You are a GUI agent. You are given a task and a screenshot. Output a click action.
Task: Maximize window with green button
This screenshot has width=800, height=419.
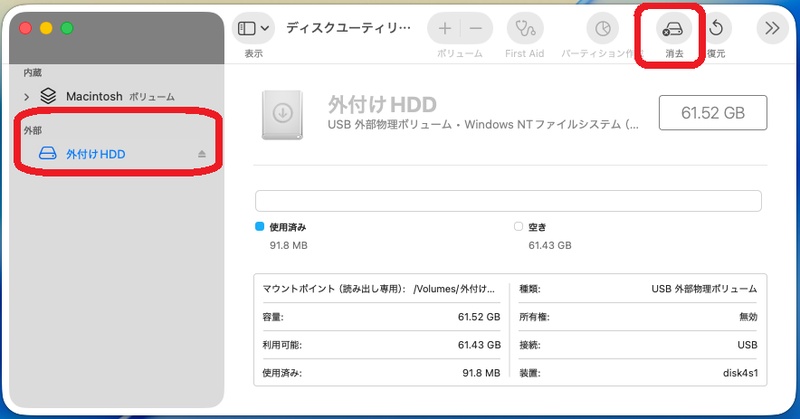click(67, 28)
